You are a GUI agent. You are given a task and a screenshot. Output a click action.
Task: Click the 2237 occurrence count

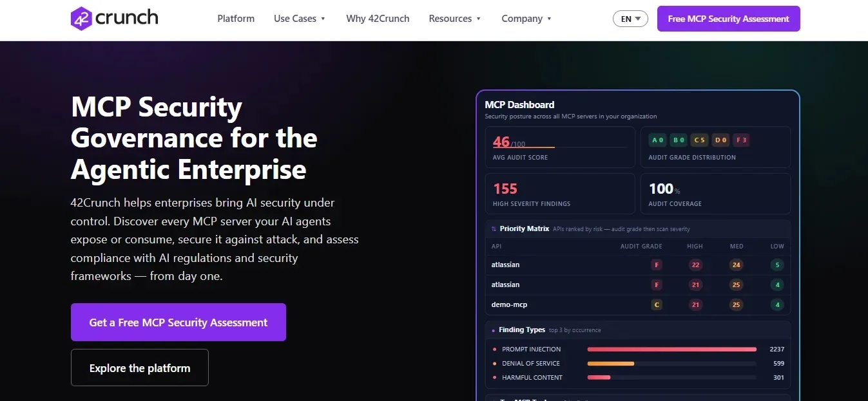776,349
